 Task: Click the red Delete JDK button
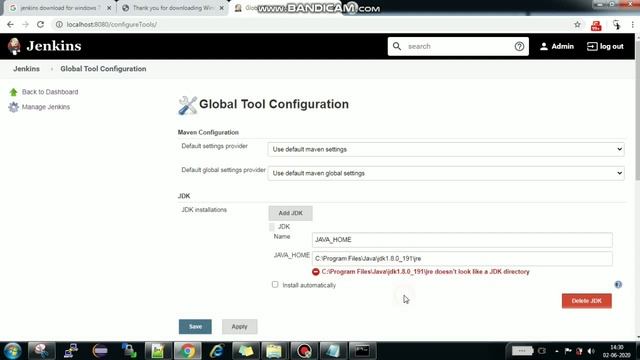pos(587,301)
